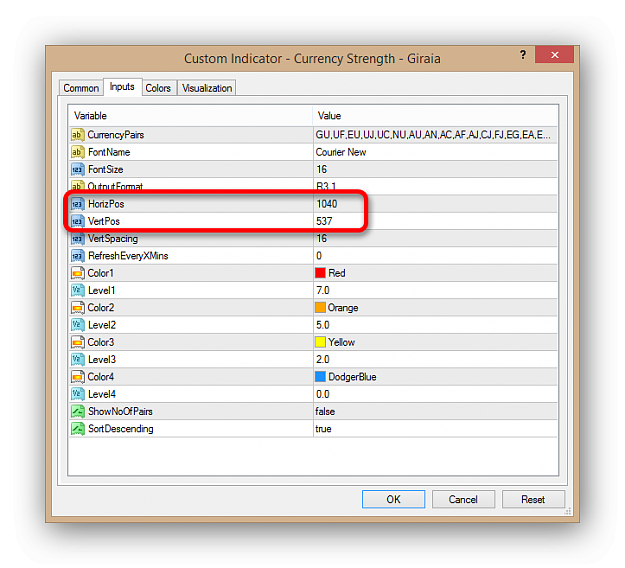Click the Cancel button
Screen dimensions: 625x568
point(463,499)
